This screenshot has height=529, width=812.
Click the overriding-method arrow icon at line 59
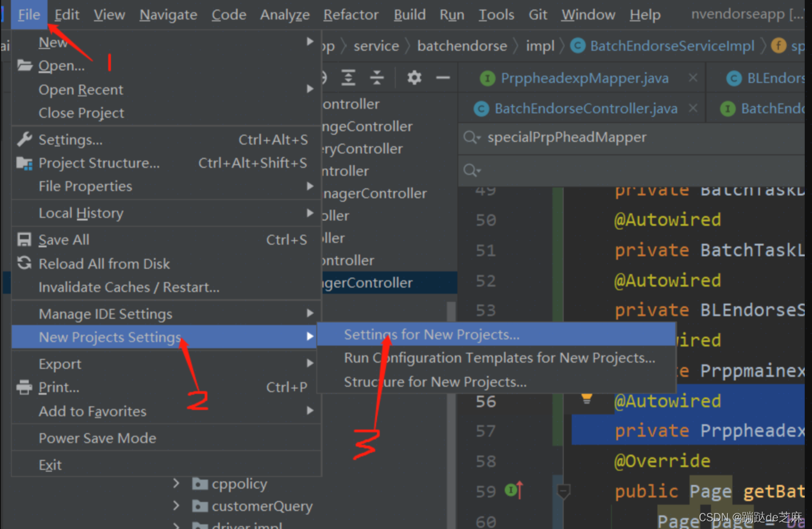(x=520, y=489)
